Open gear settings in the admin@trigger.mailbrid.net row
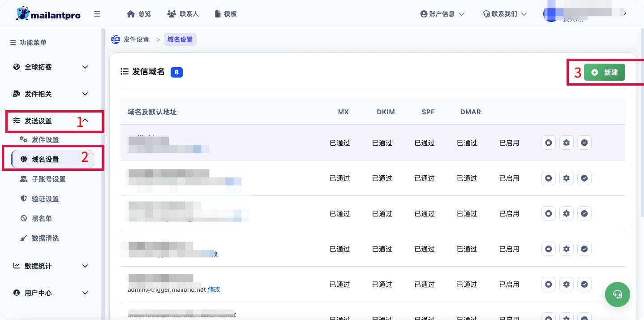The height and width of the screenshot is (320, 644). click(x=567, y=284)
